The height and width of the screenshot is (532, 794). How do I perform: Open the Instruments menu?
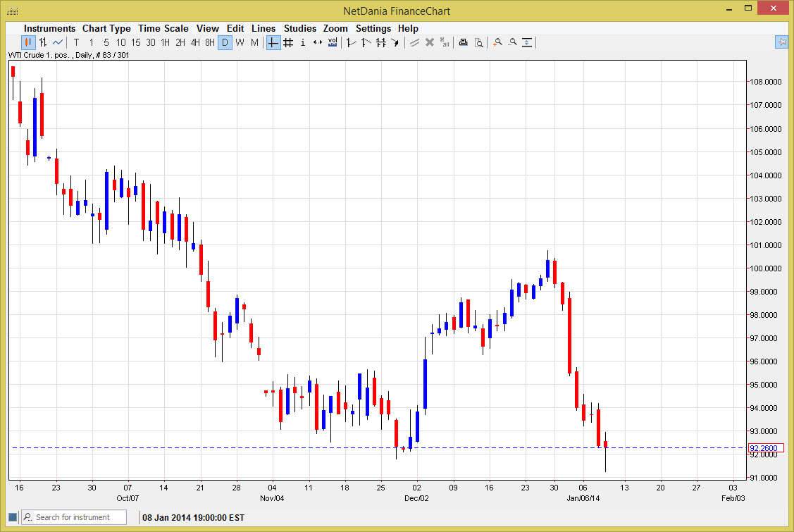(x=49, y=28)
